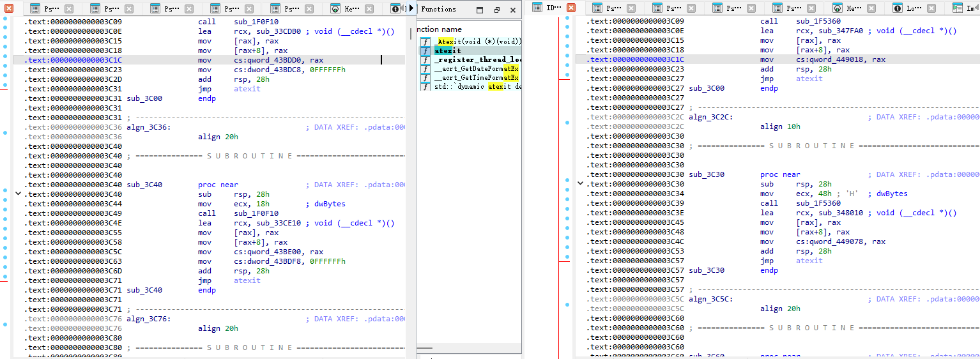Select the ID tab in right window
This screenshot has width=980, height=359.
pyautogui.click(x=553, y=8)
